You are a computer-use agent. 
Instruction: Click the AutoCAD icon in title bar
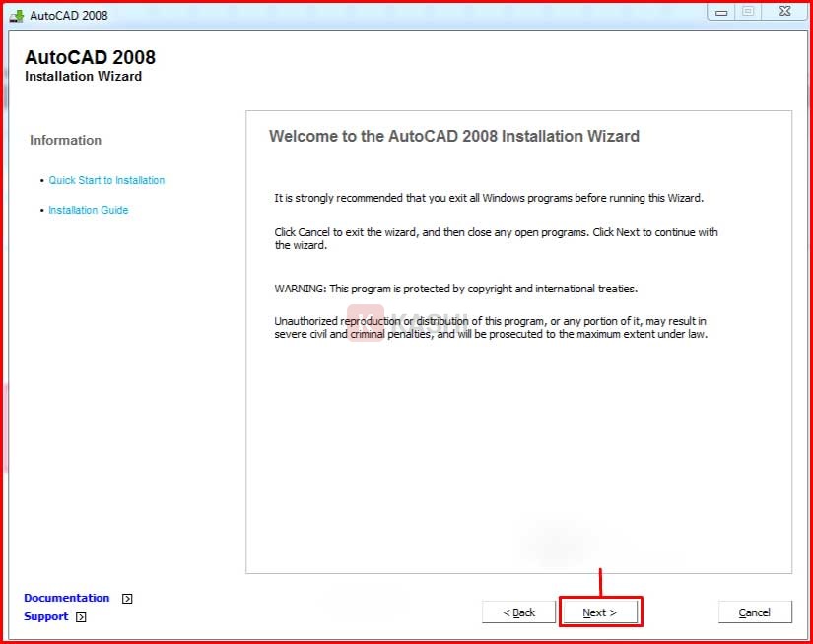[x=17, y=15]
